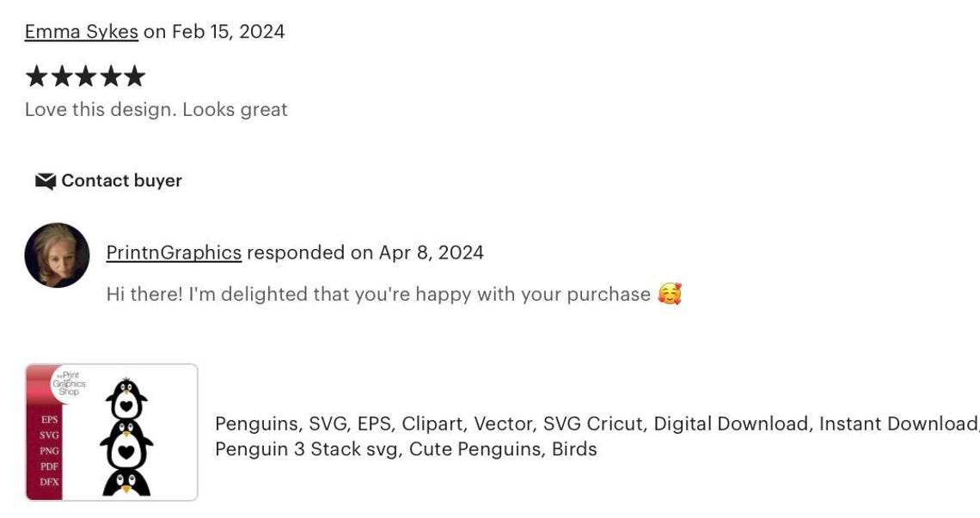Click the smiling hearts emoji in the reply
980x518 pixels.
[x=670, y=294]
